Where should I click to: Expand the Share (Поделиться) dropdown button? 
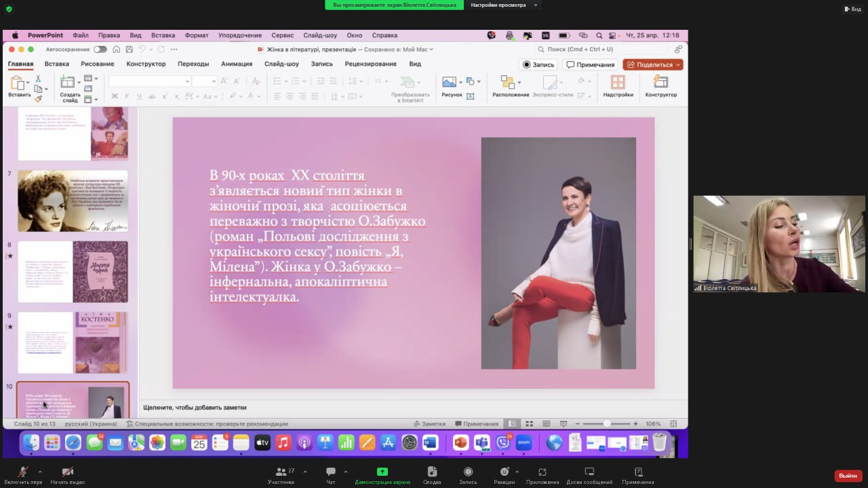653,64
